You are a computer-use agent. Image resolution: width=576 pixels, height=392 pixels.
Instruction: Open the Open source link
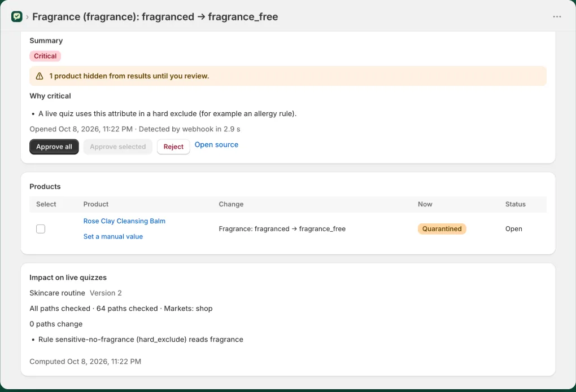pos(216,144)
